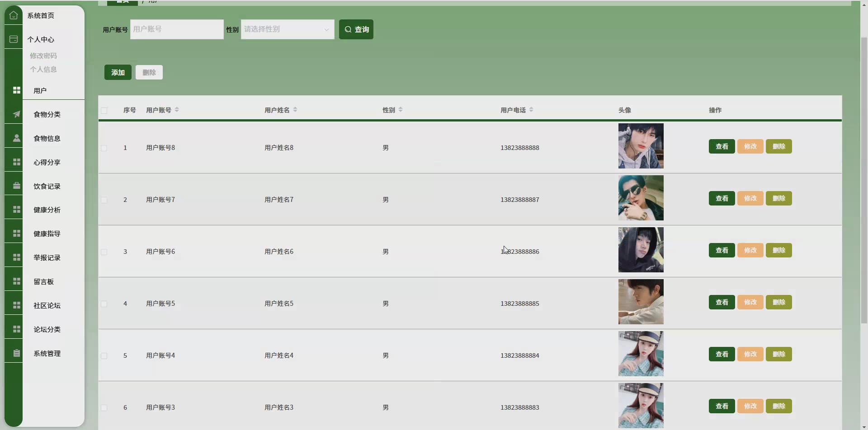Click the person icon beside 食物信息

[17, 138]
